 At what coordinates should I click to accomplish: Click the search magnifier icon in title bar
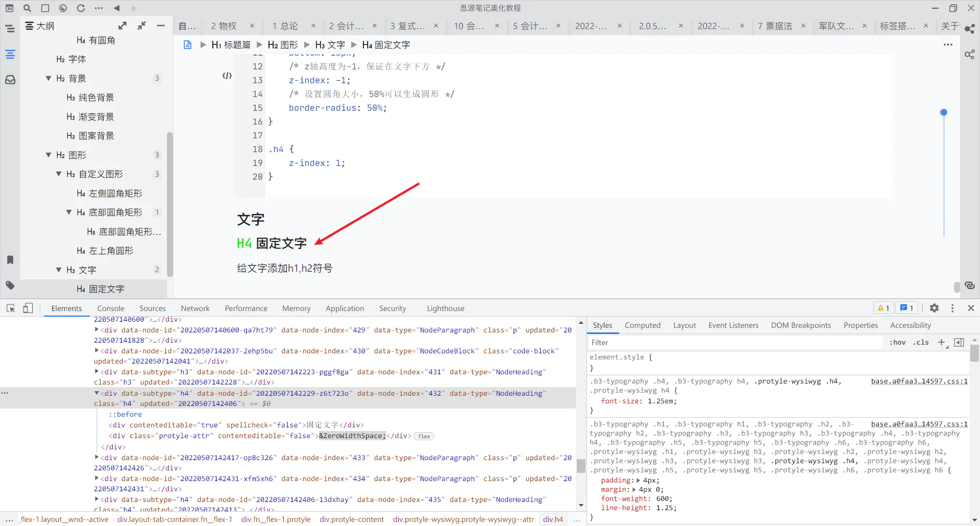(x=27, y=8)
